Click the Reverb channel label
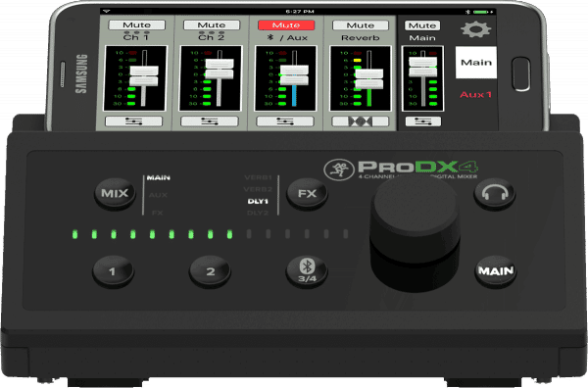The image size is (588, 388). pos(361,38)
